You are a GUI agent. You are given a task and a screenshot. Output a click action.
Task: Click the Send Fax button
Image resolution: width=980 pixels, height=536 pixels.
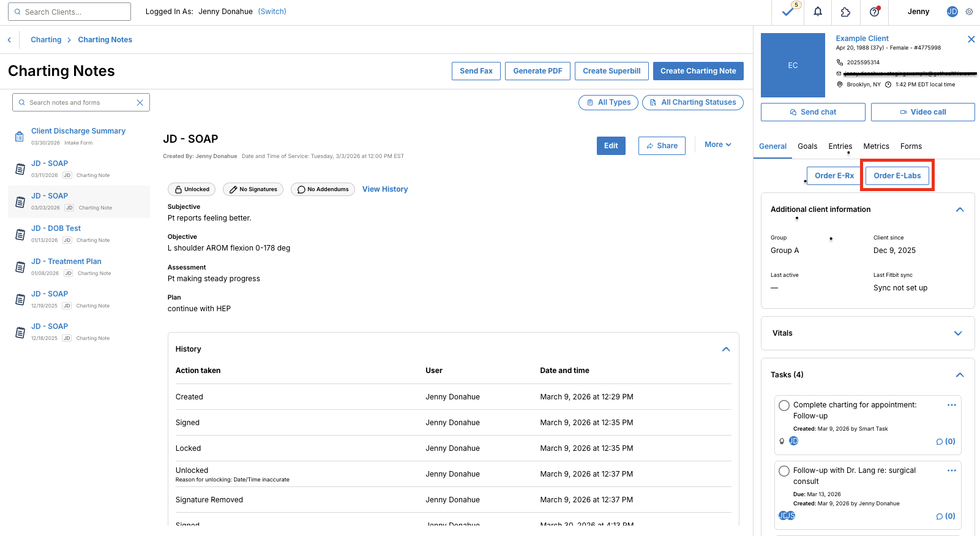[x=476, y=71]
